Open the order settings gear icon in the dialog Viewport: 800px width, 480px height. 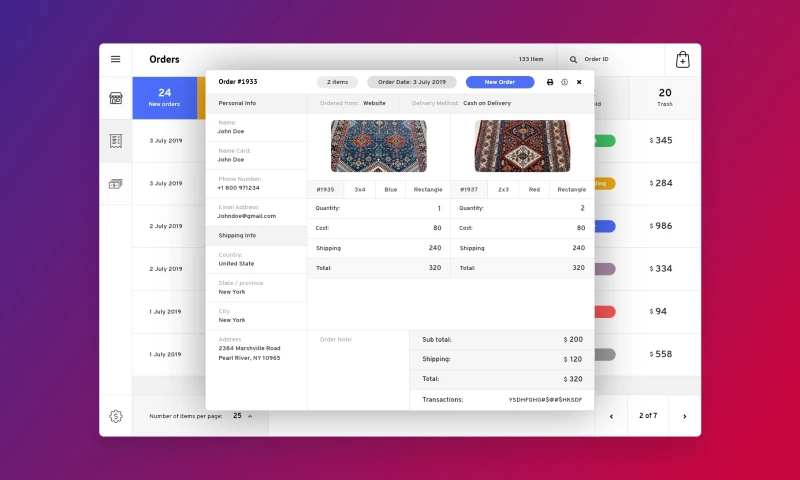pos(564,82)
